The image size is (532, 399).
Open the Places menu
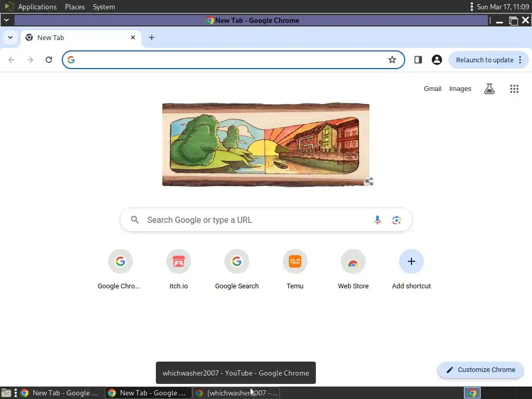75,7
